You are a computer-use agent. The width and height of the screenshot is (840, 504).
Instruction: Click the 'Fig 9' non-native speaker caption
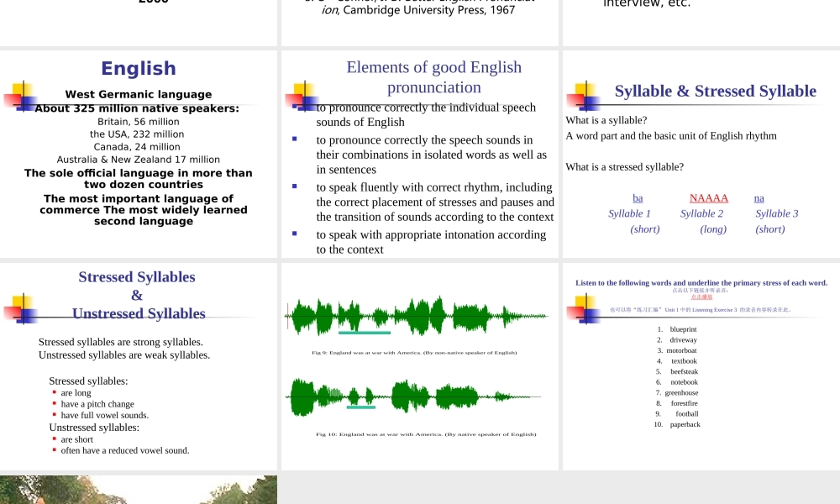pos(415,353)
